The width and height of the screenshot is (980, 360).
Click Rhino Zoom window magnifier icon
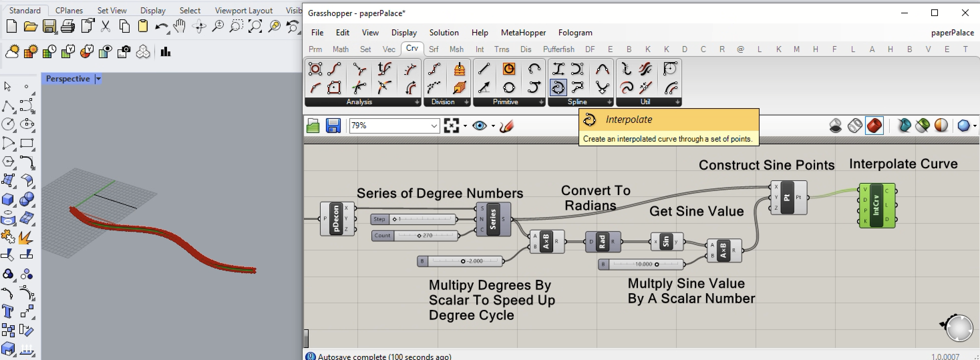click(236, 27)
